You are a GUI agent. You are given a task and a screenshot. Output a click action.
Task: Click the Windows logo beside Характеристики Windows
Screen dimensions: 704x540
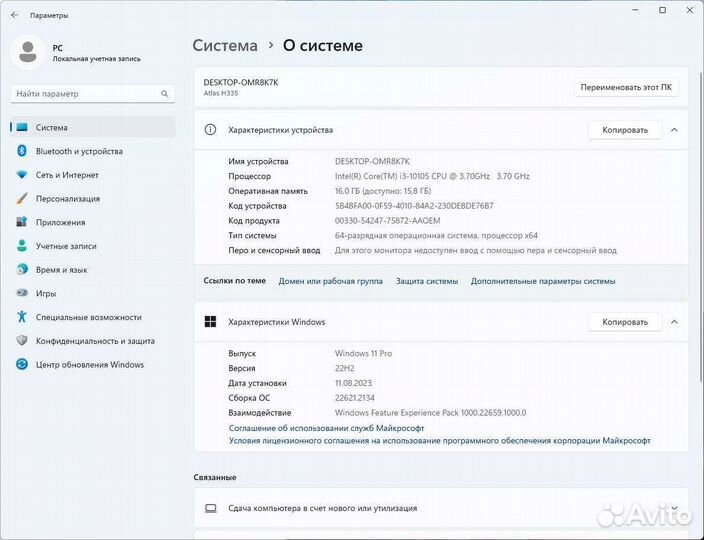210,321
